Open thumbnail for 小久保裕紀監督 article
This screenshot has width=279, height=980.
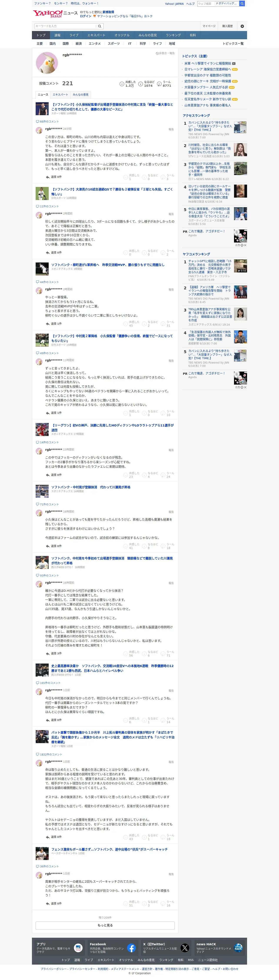click(x=42, y=109)
